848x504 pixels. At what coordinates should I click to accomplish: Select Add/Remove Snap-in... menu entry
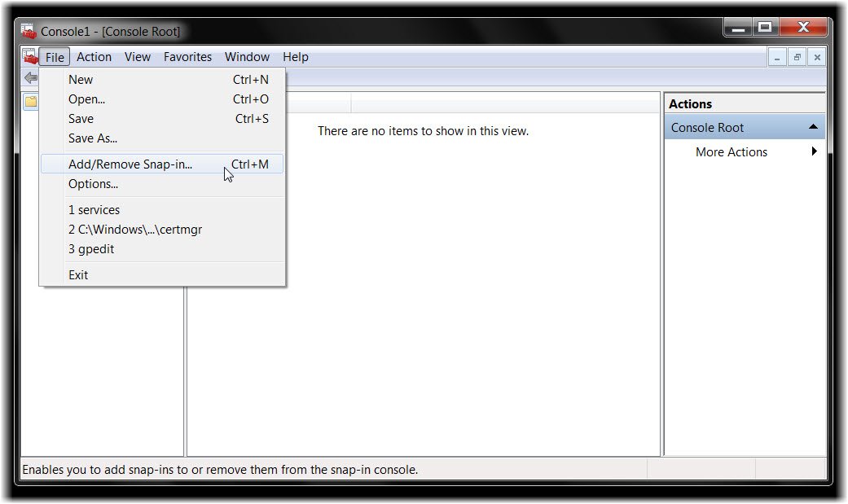(x=162, y=164)
